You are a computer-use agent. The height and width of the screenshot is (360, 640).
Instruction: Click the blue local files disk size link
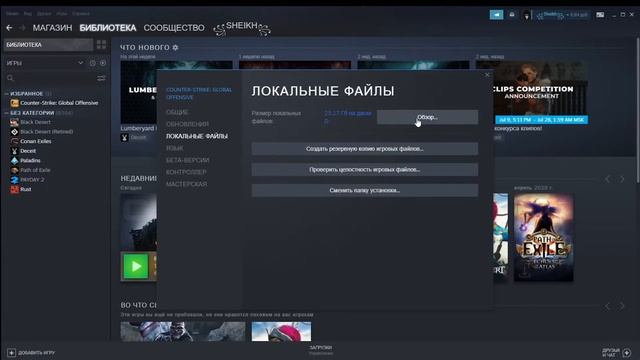pyautogui.click(x=348, y=117)
